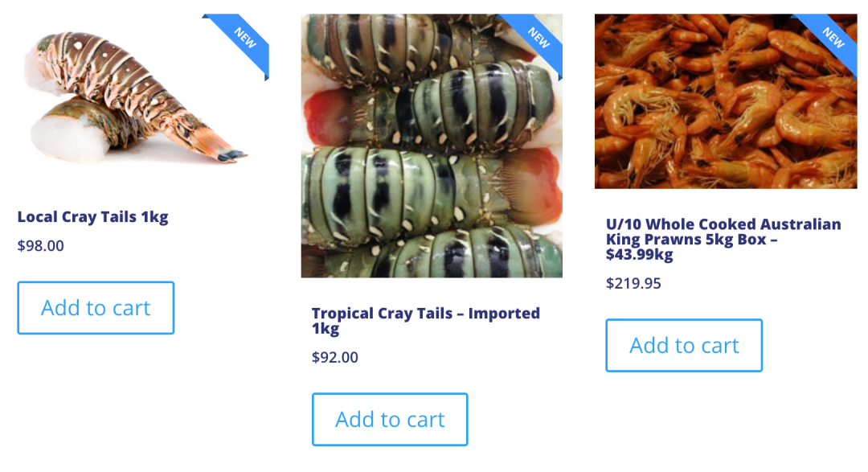Add Tropical Cray Tails Imported to cart
The image size is (868, 472).
(x=390, y=420)
